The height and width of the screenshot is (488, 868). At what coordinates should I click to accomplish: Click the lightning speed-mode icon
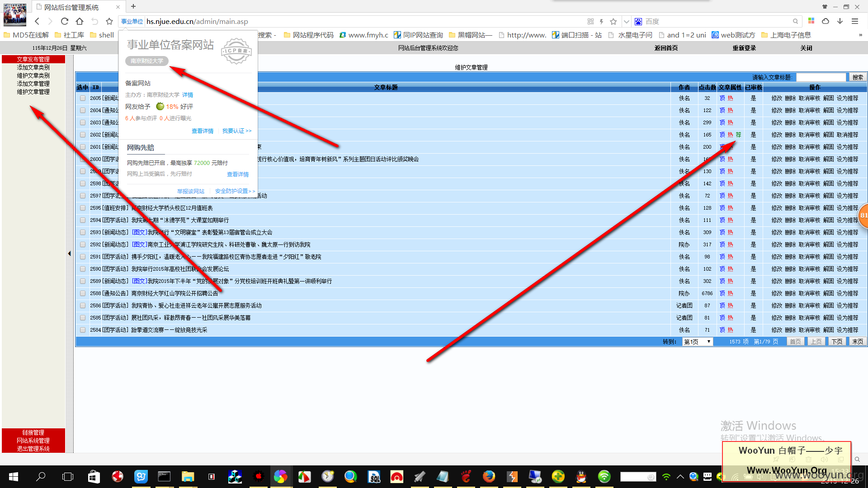pyautogui.click(x=601, y=21)
